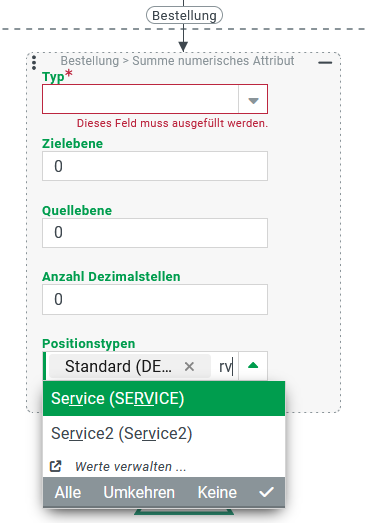Select Service (SERVICE) option

click(164, 398)
